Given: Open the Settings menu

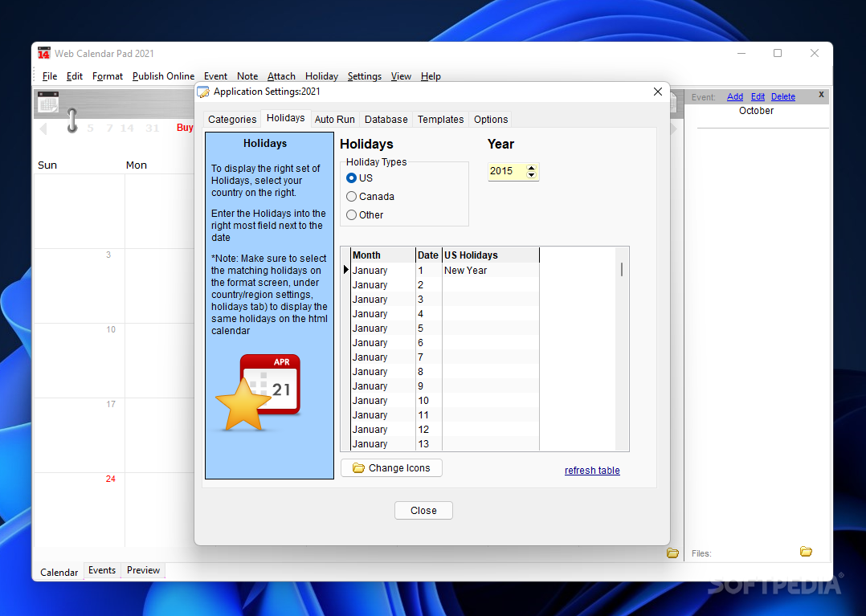Looking at the screenshot, I should [x=365, y=76].
